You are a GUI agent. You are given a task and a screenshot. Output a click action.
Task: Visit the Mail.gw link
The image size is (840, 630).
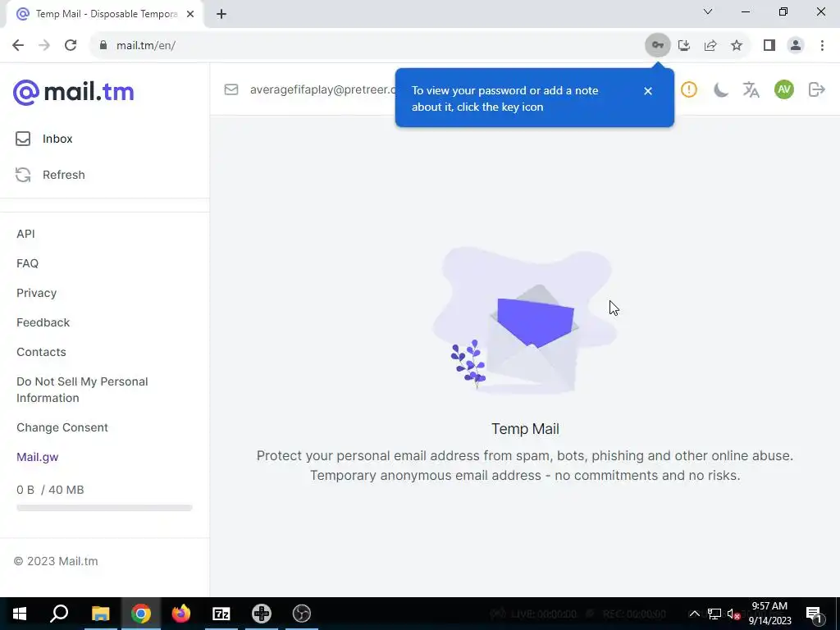tap(38, 457)
